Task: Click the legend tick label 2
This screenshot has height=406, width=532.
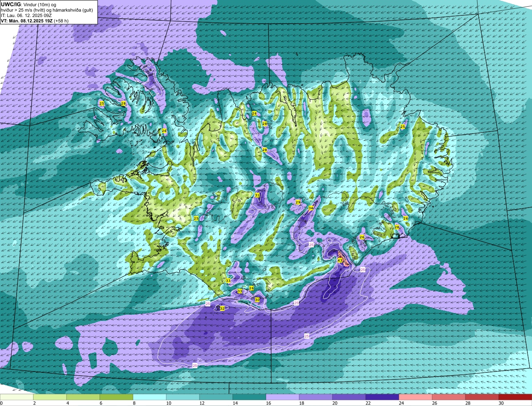Action: pyautogui.click(x=34, y=403)
